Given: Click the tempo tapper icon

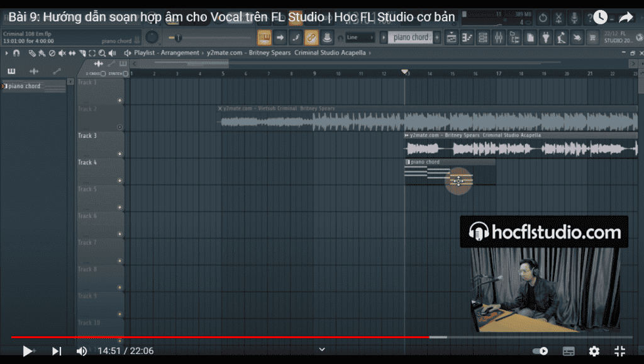Looking at the screenshot, I should [562, 38].
